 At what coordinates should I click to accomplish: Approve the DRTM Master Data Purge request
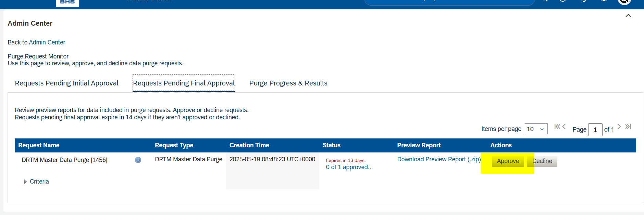508,161
